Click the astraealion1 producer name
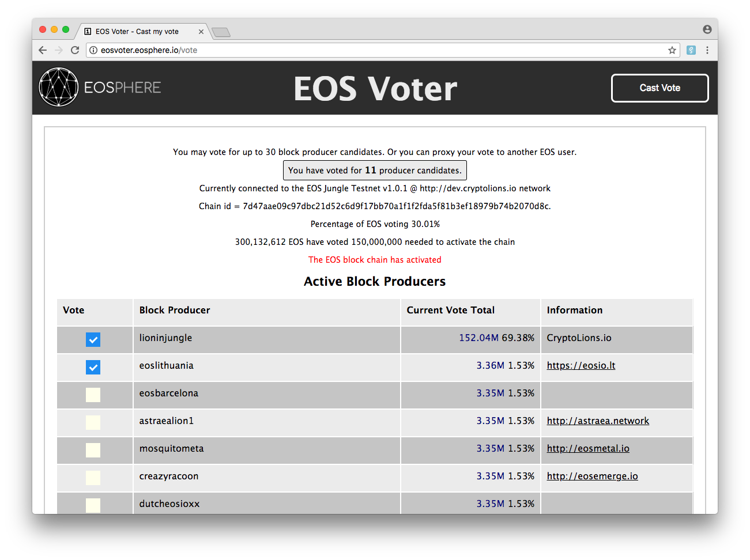 click(166, 421)
